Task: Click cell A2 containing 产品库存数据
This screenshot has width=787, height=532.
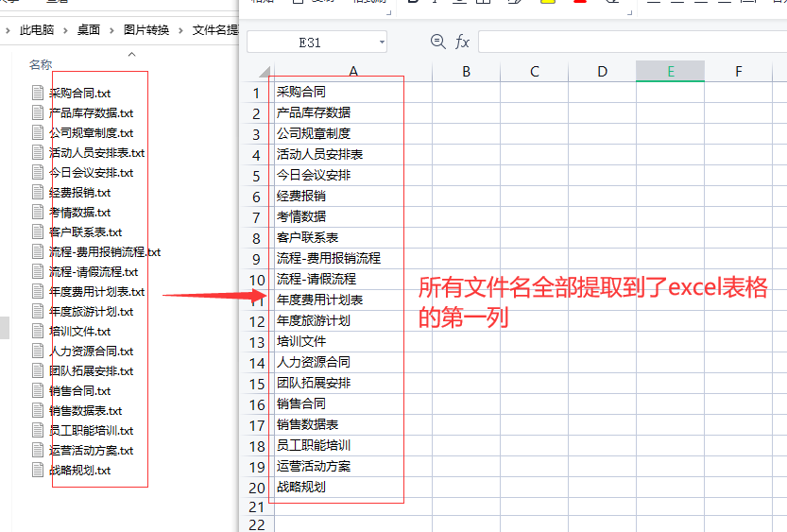Action: (x=353, y=113)
